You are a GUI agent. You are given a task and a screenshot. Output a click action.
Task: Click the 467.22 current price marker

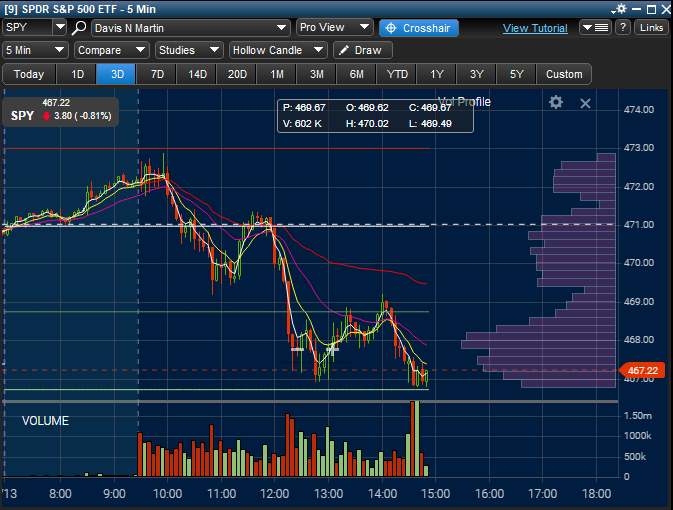[x=643, y=370]
